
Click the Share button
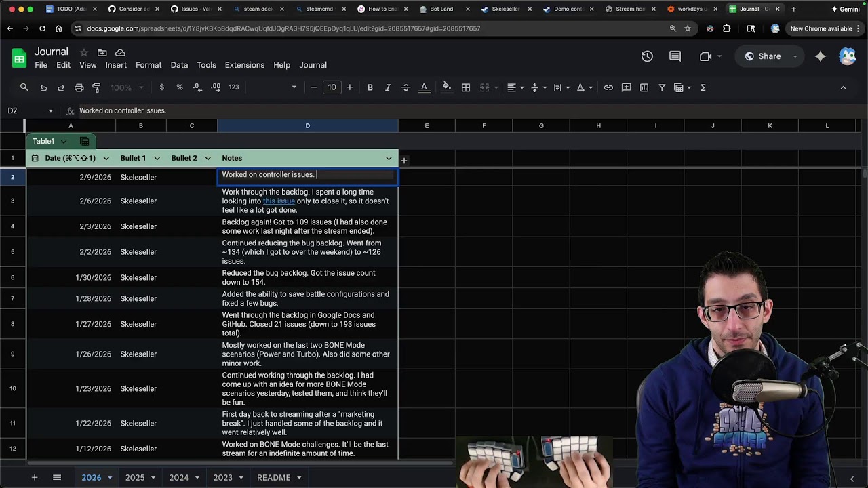click(763, 56)
